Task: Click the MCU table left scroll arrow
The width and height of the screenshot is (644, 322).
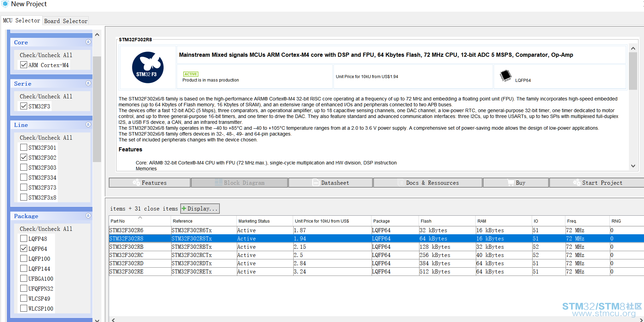Action: [113, 320]
